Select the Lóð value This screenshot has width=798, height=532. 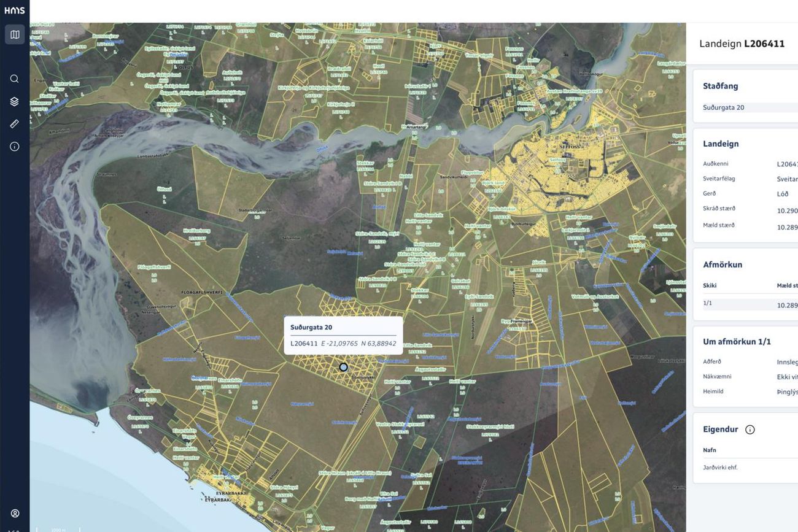point(783,194)
